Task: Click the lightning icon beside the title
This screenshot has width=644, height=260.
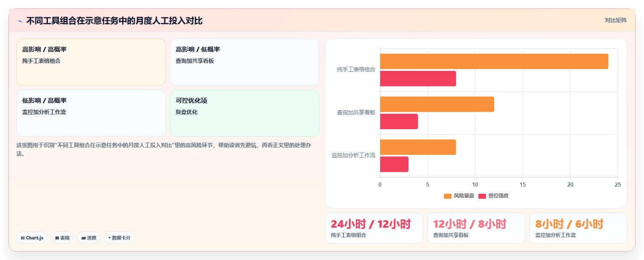Action: click(x=20, y=21)
